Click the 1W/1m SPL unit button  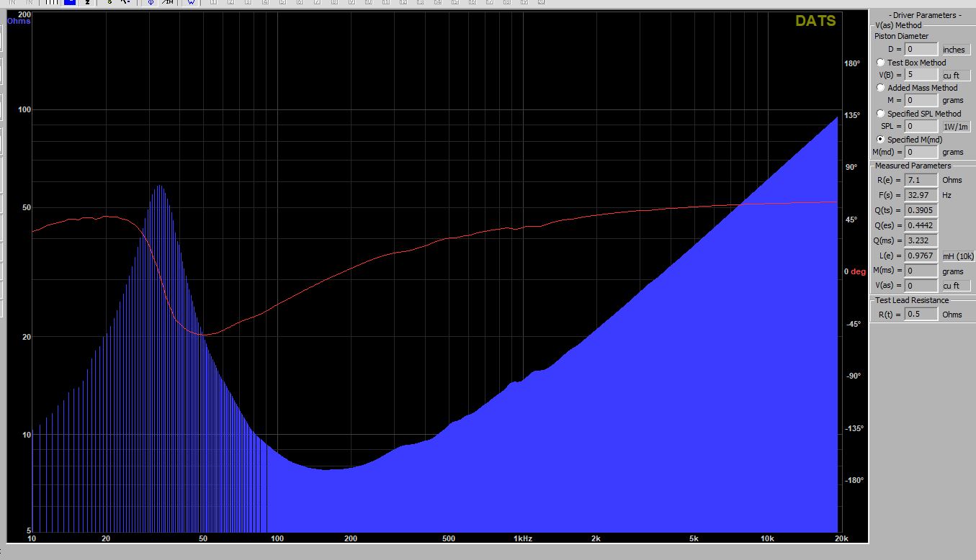click(x=955, y=127)
